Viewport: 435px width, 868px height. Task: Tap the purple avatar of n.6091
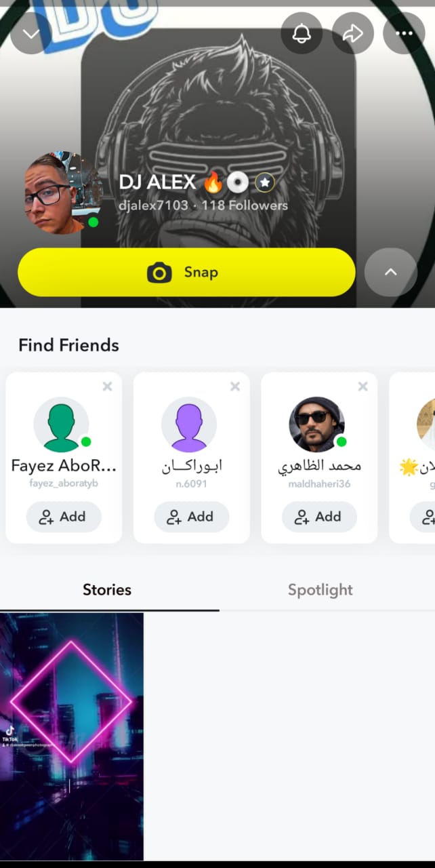click(x=189, y=425)
